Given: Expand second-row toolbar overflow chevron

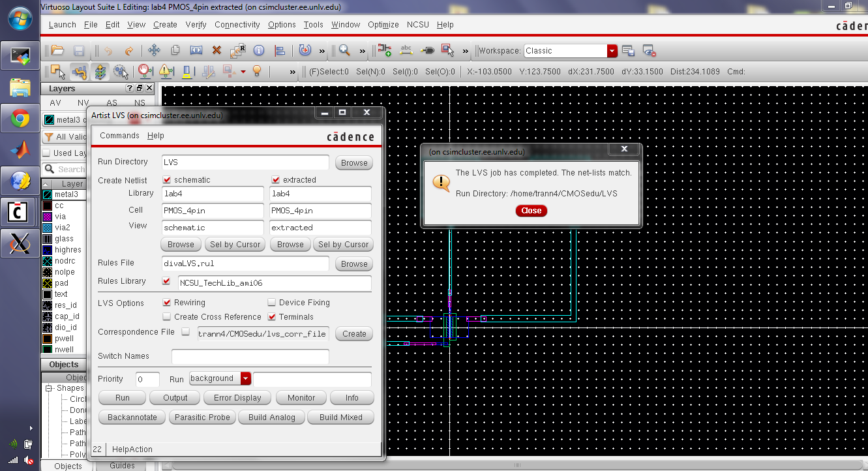Looking at the screenshot, I should coord(293,72).
